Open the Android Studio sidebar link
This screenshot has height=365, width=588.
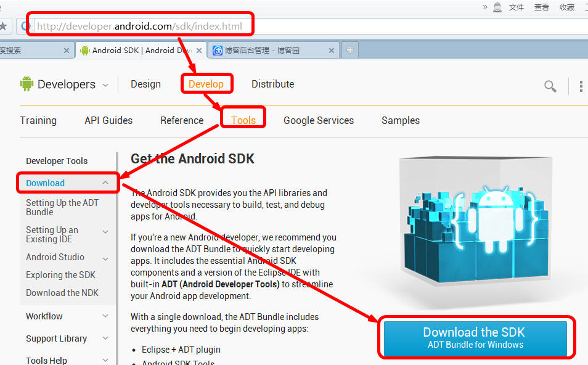pyautogui.click(x=55, y=257)
